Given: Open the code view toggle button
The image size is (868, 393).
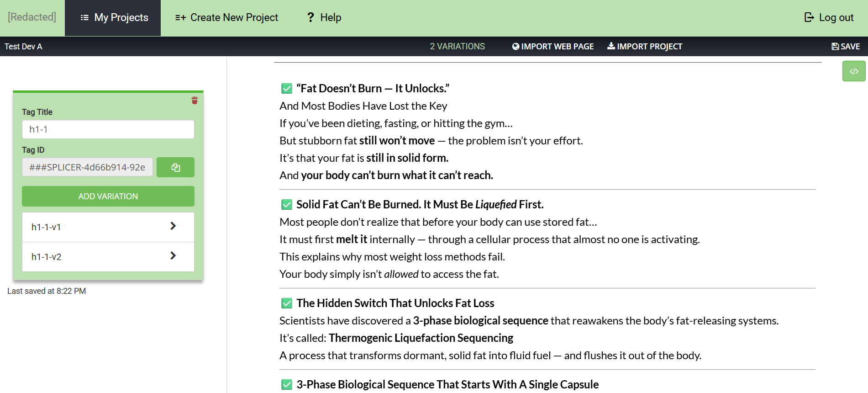Looking at the screenshot, I should pos(854,71).
